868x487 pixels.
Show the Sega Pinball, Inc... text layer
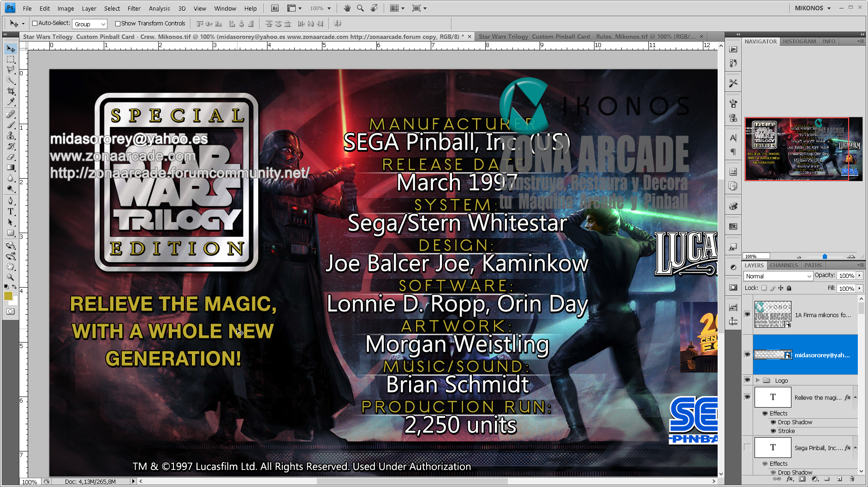point(747,447)
